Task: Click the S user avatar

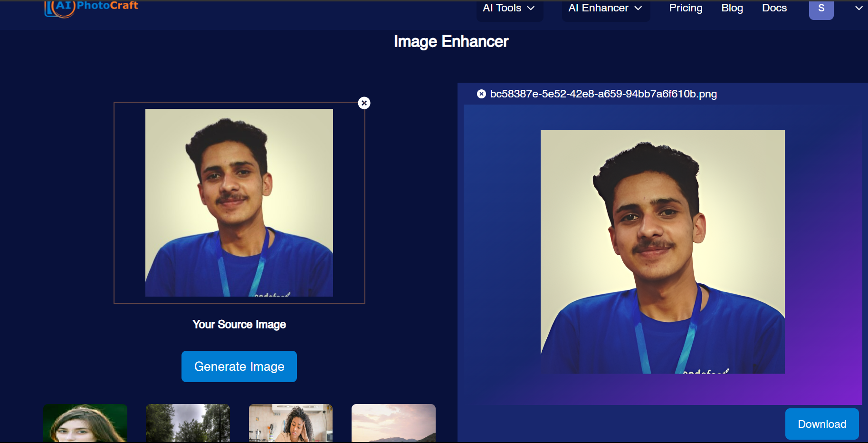Action: tap(821, 9)
